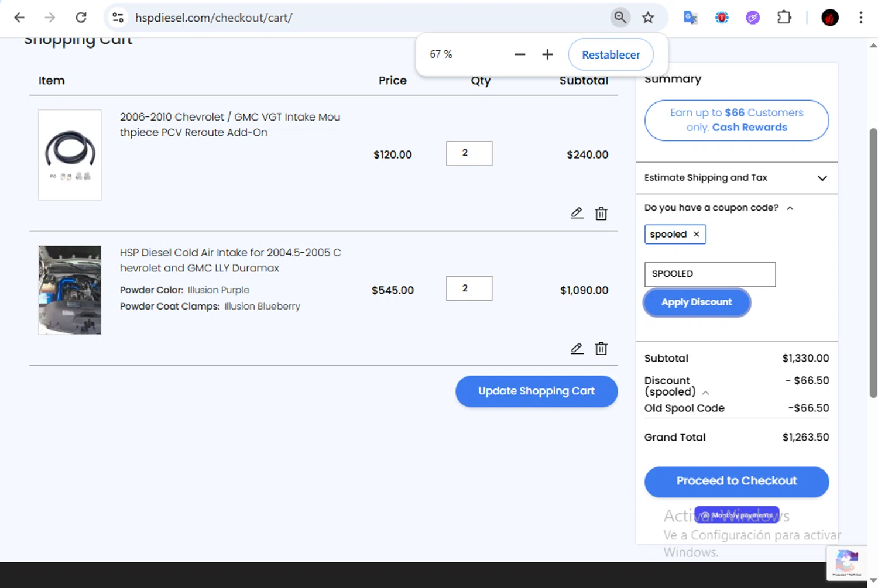The image size is (878, 588).
Task: Click the Monthly payments badge
Action: coord(737,515)
